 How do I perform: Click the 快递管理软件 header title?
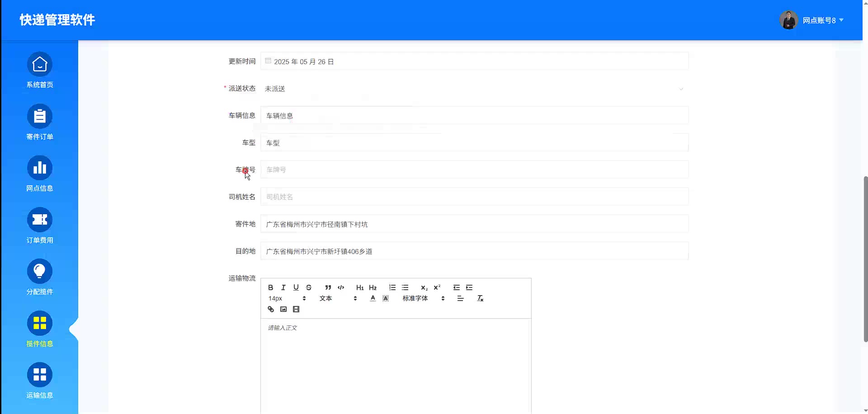(57, 20)
